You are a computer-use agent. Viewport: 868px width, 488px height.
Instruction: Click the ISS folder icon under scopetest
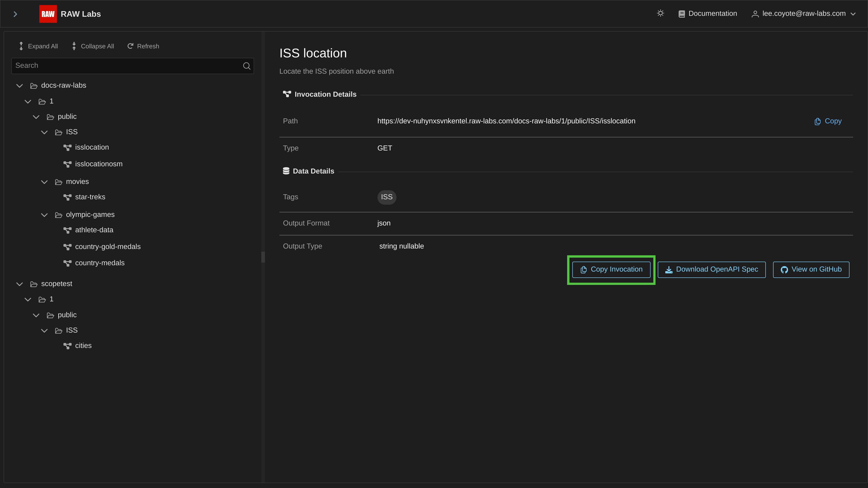[x=59, y=331]
